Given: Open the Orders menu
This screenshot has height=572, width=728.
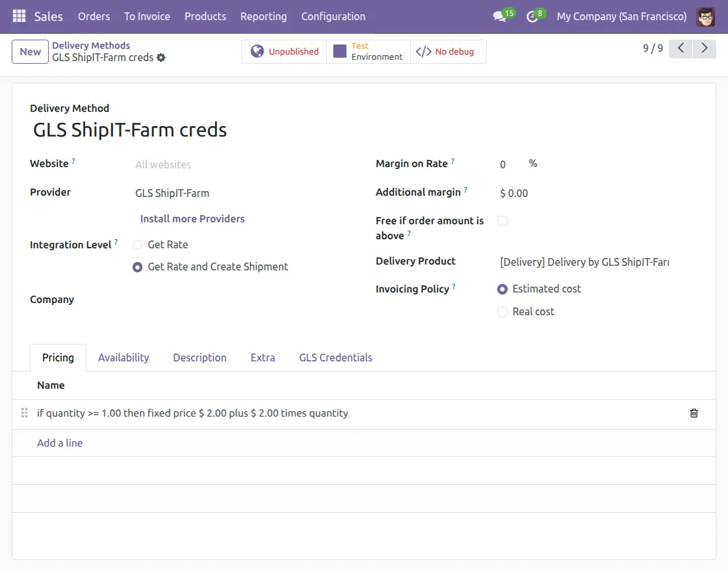Looking at the screenshot, I should (94, 16).
